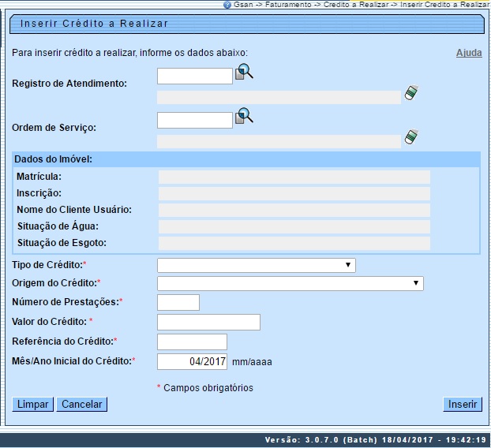Click the breadcrumb path text at top
The image size is (491, 448).
tap(361, 5)
